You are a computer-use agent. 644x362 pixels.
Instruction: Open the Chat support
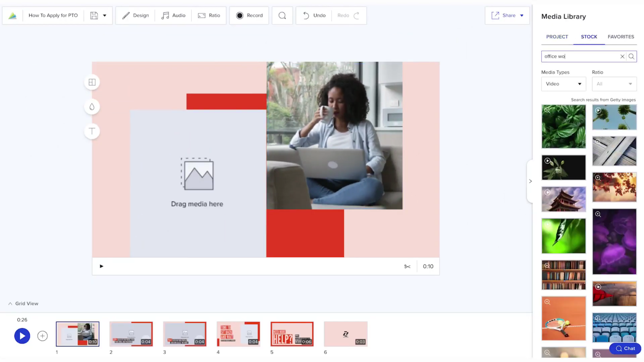624,348
